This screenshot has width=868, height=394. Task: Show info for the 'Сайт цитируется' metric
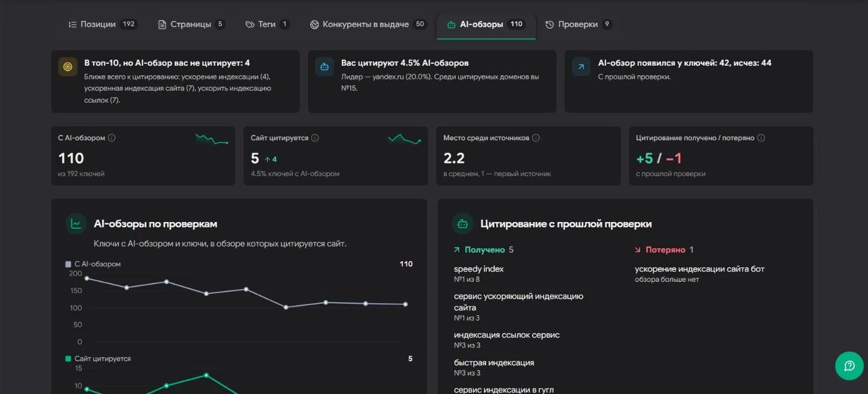pos(315,138)
